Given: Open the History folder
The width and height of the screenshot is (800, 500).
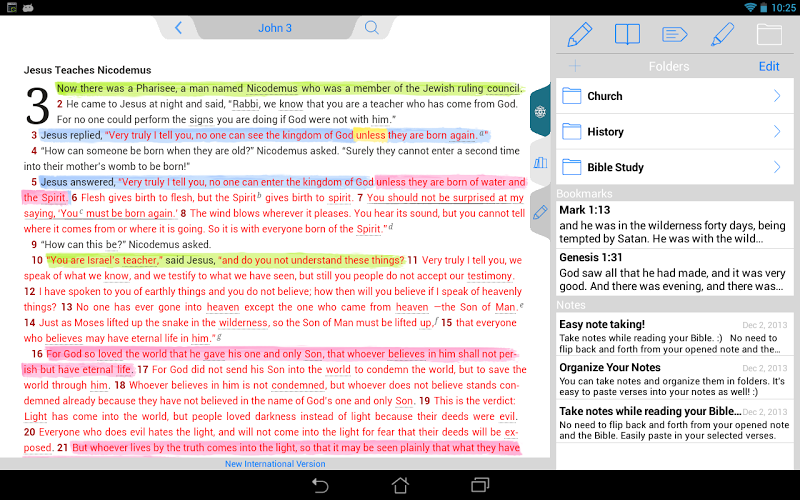Looking at the screenshot, I should click(674, 132).
